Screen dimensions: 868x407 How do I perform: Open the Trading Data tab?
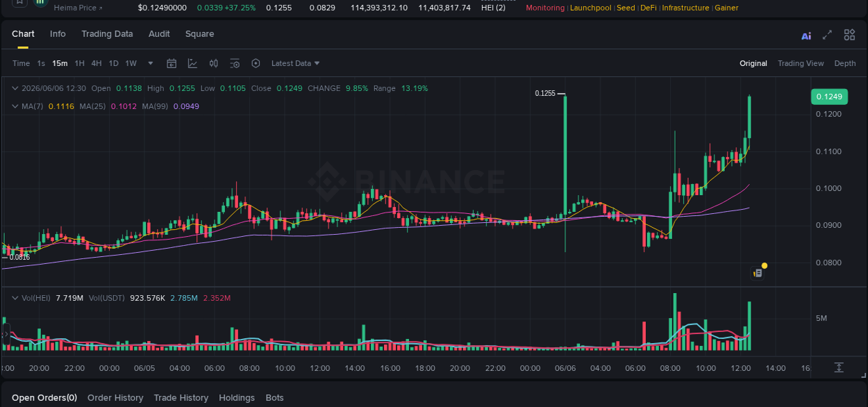[x=107, y=34]
